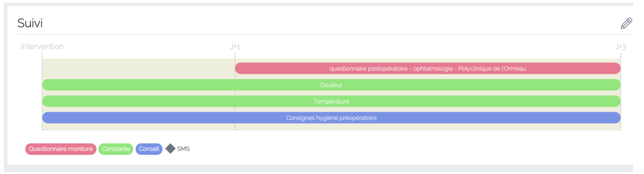Select the Température constant bar

click(331, 101)
